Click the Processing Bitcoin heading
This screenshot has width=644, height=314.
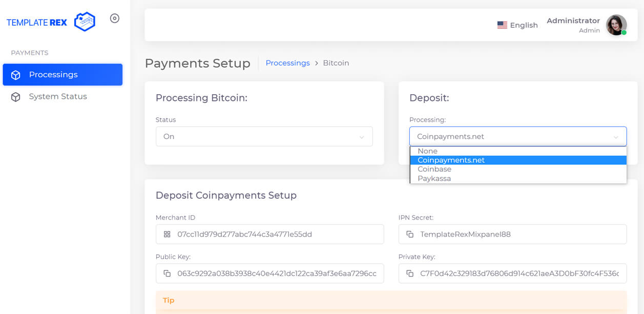click(x=201, y=98)
